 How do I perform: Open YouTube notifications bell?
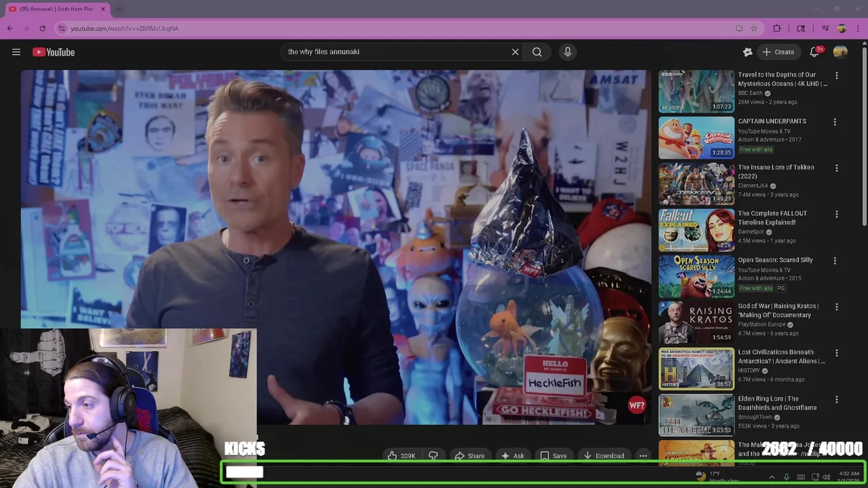[814, 52]
